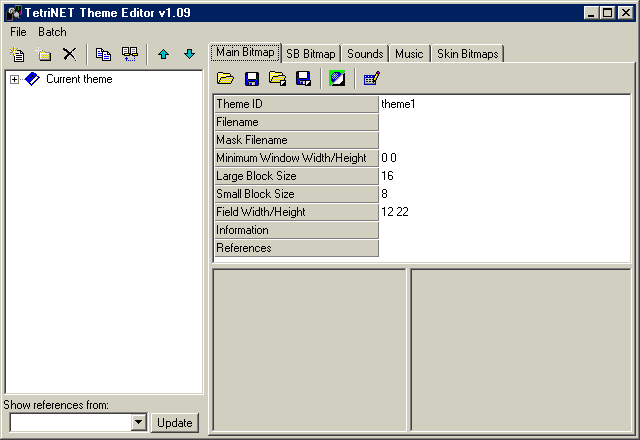Viewport: 640px width, 440px height.
Task: Click the two-books link icon
Action: click(x=130, y=54)
